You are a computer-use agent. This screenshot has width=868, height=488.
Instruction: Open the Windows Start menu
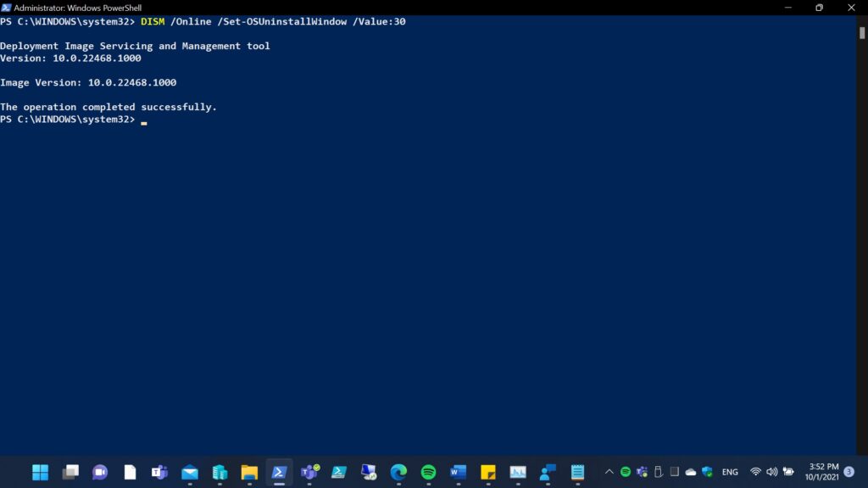pos(40,472)
